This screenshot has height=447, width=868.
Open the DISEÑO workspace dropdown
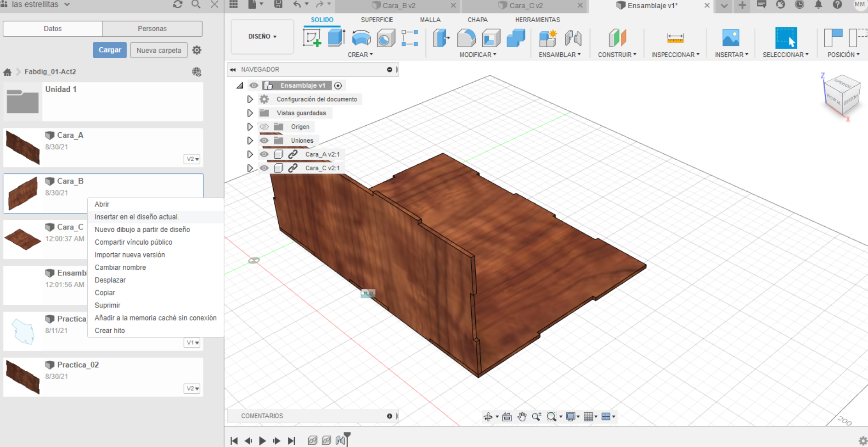tap(263, 36)
